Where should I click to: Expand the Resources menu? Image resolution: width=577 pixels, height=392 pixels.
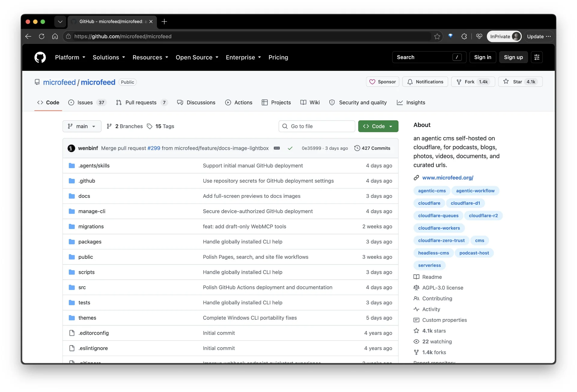click(150, 57)
